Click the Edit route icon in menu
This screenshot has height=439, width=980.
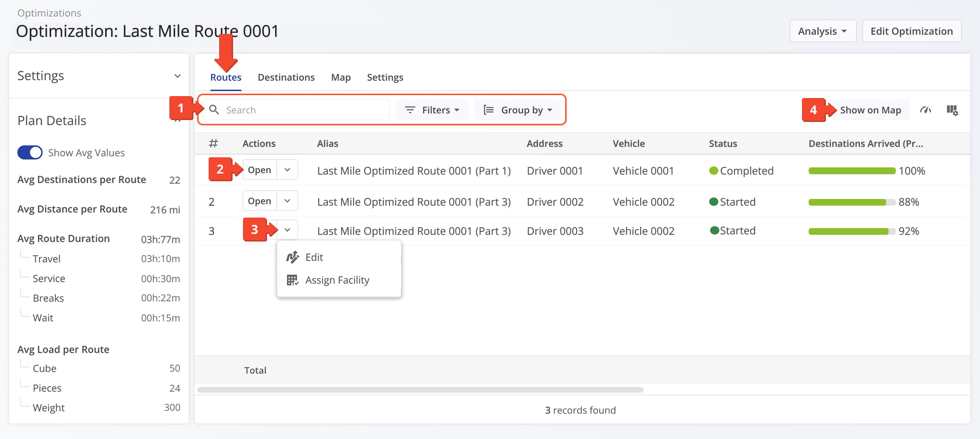292,257
